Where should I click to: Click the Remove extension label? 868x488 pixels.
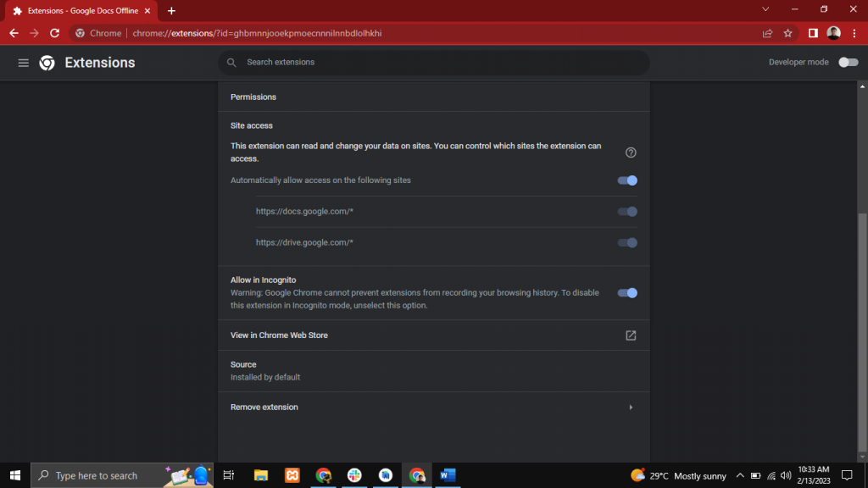click(264, 408)
